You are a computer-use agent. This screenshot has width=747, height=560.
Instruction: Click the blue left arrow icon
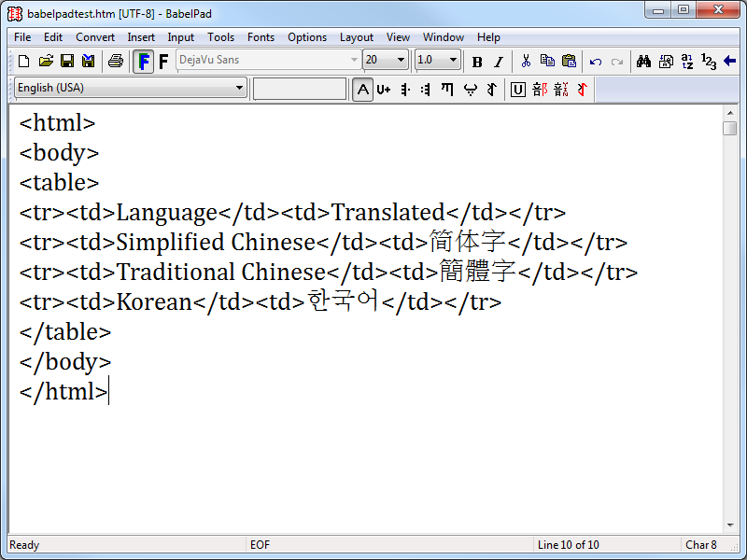(729, 62)
